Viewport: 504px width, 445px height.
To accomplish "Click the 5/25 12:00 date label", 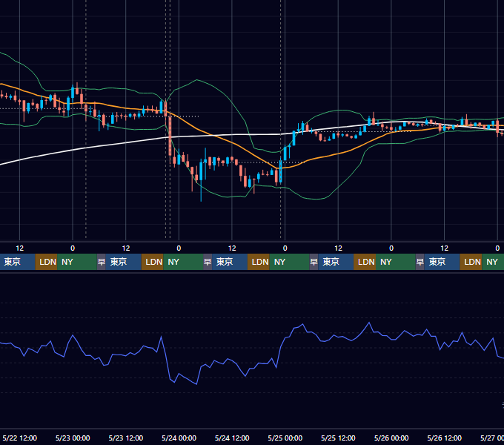I will point(338,438).
